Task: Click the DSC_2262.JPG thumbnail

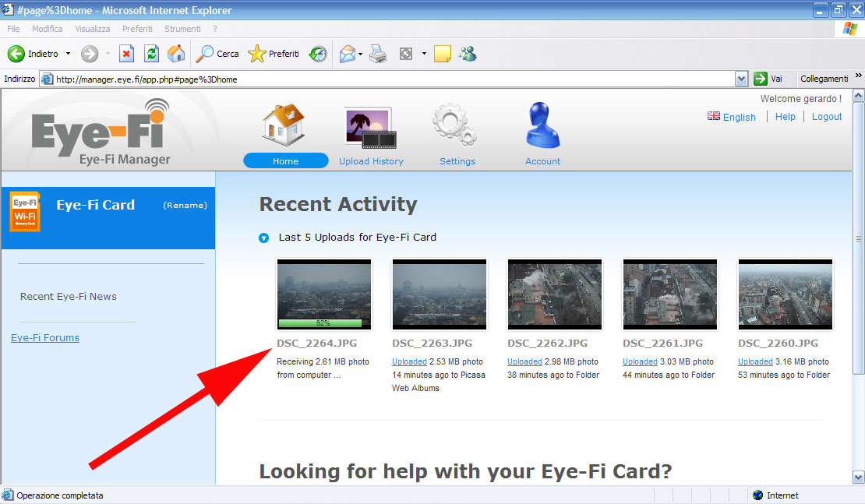Action: pos(554,294)
